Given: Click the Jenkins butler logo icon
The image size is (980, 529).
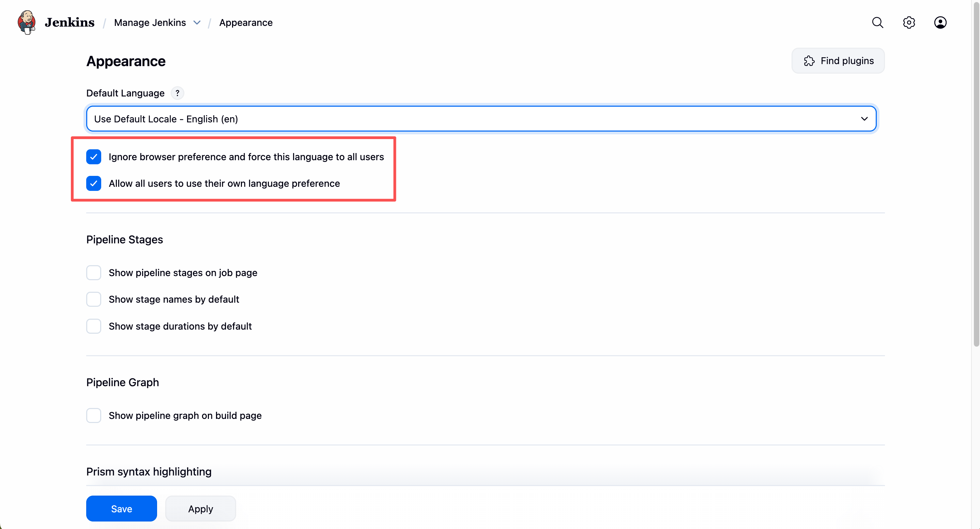Looking at the screenshot, I should [x=27, y=22].
